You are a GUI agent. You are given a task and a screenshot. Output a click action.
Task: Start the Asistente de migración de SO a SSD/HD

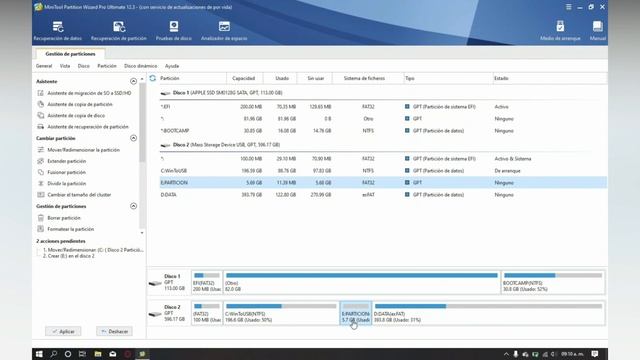84,93
